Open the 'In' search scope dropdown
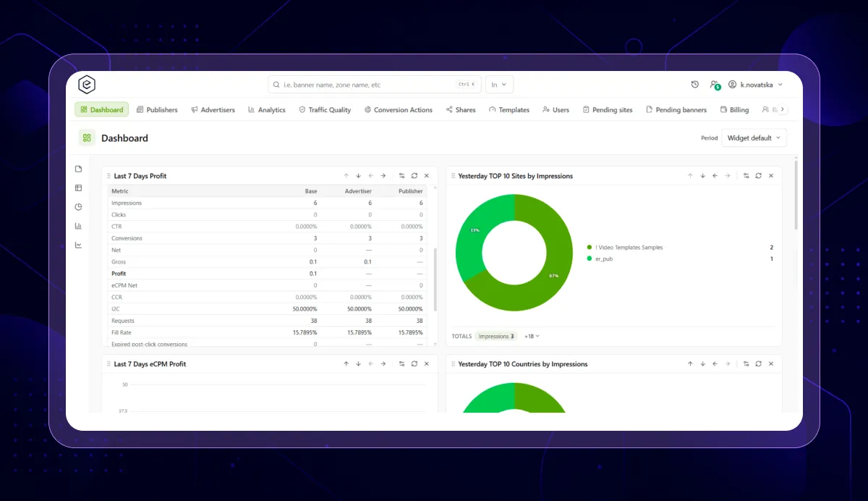This screenshot has width=868, height=501. pyautogui.click(x=499, y=85)
